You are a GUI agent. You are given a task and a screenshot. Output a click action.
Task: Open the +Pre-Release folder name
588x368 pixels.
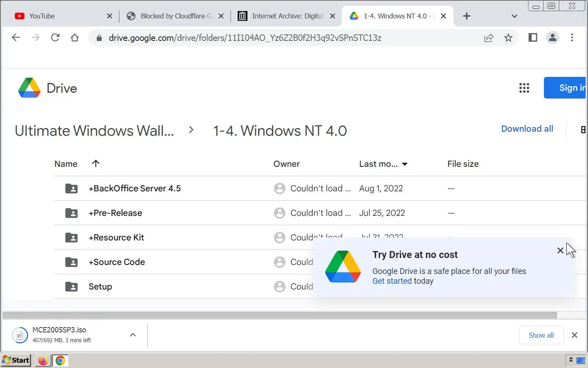[x=116, y=213]
